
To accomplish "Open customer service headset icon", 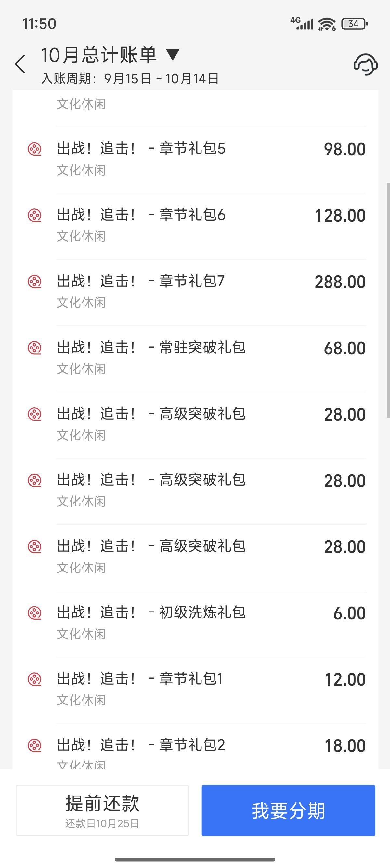I will pos(365,64).
